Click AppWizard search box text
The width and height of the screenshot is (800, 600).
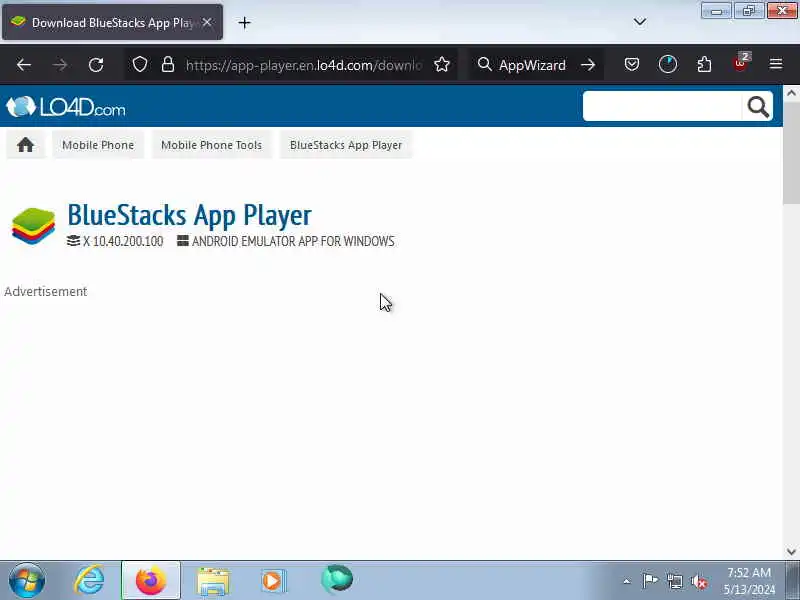532,65
